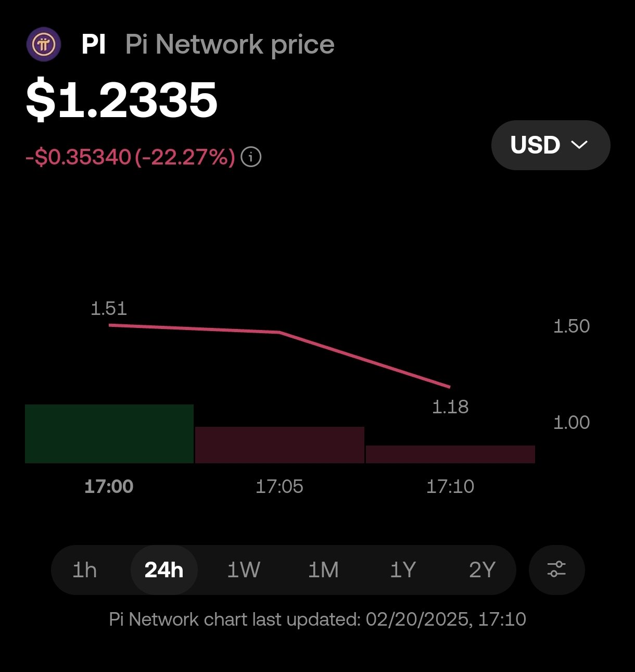The height and width of the screenshot is (672, 635).
Task: Click the Pi Network coin logo
Action: (44, 45)
